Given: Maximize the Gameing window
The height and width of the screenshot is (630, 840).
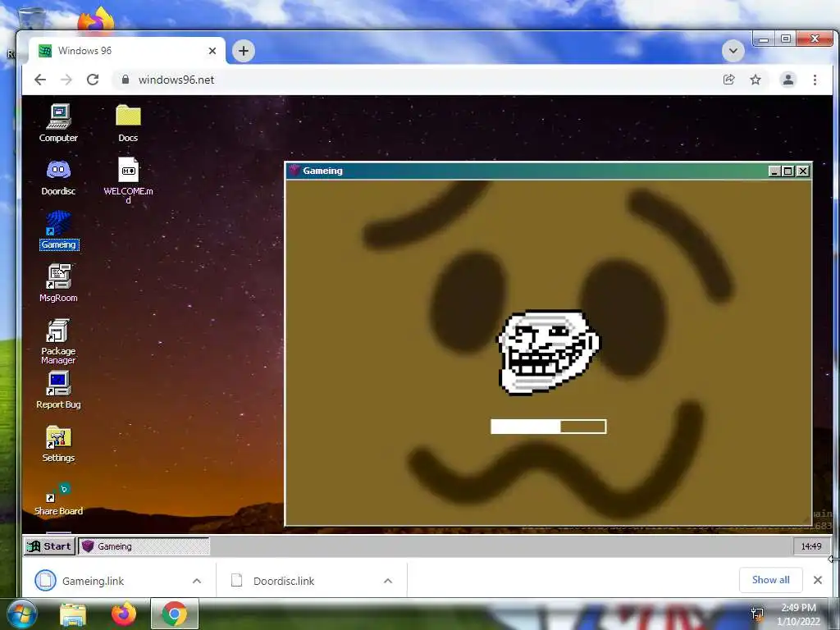Looking at the screenshot, I should click(788, 171).
